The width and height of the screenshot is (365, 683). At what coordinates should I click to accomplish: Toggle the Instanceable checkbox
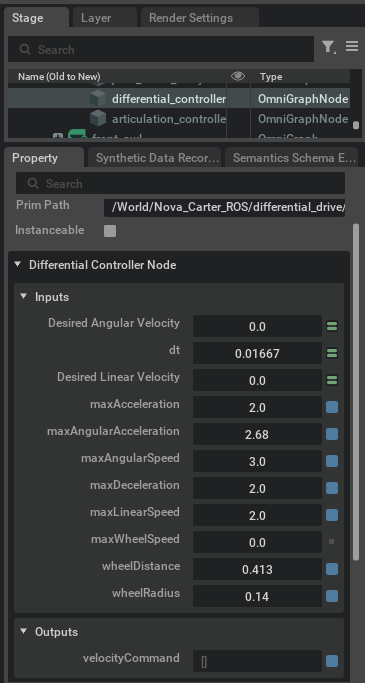[x=110, y=231]
